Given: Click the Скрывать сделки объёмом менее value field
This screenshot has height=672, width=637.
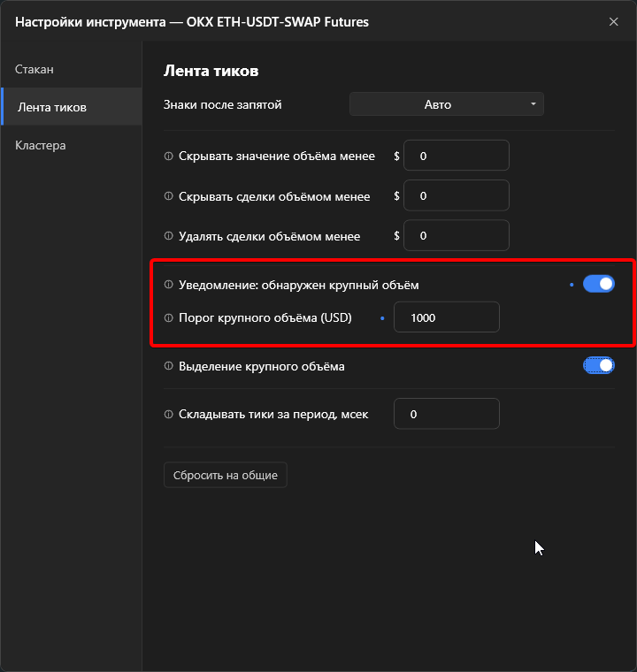Looking at the screenshot, I should coord(457,195).
